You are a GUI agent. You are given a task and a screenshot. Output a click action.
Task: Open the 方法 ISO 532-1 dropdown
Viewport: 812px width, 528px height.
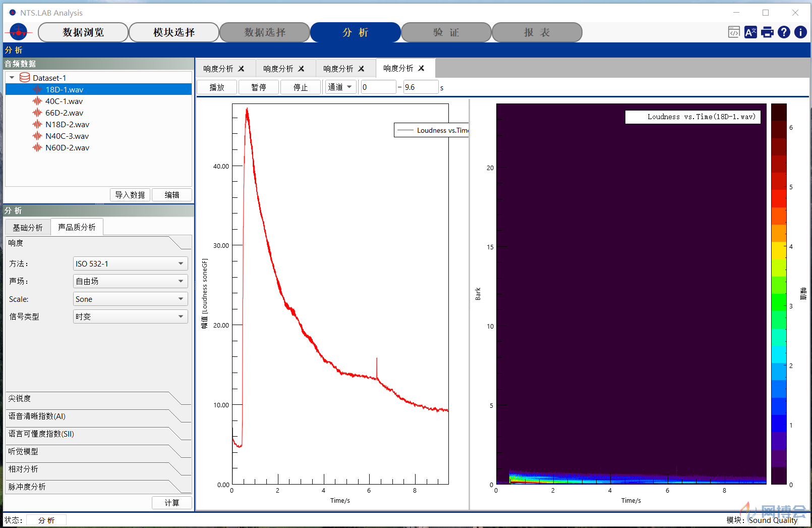131,263
